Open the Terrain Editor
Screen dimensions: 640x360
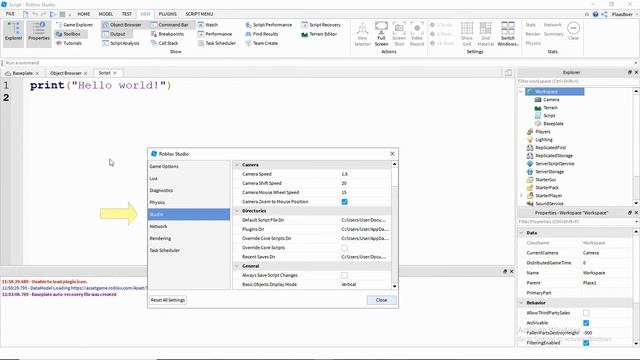(319, 34)
